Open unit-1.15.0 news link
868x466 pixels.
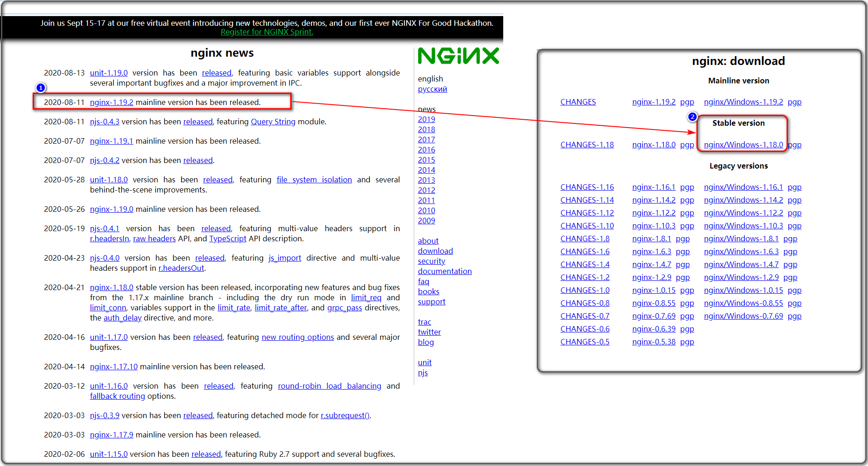109,454
